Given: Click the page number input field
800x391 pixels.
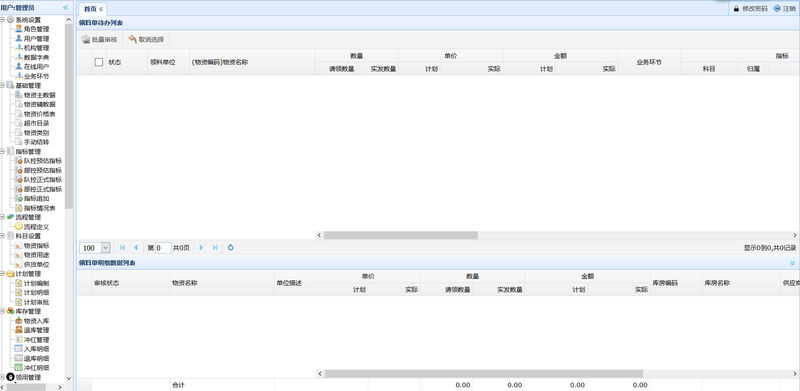Looking at the screenshot, I should click(163, 248).
